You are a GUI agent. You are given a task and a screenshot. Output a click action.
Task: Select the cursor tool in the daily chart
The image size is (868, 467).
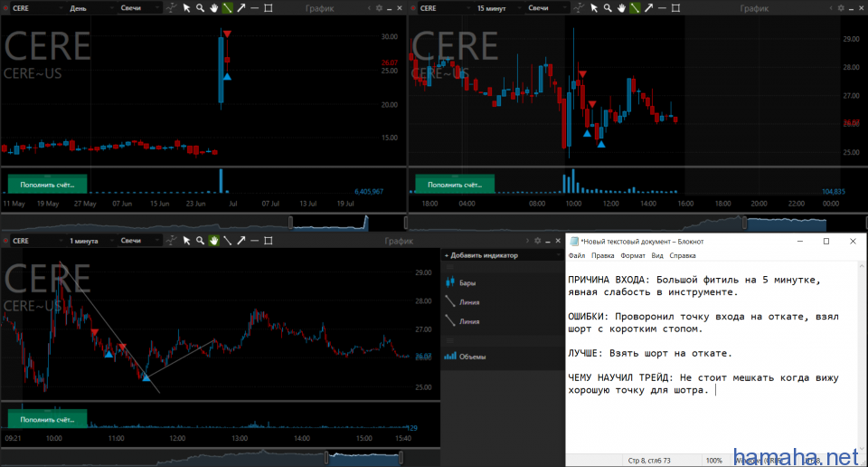click(x=186, y=8)
